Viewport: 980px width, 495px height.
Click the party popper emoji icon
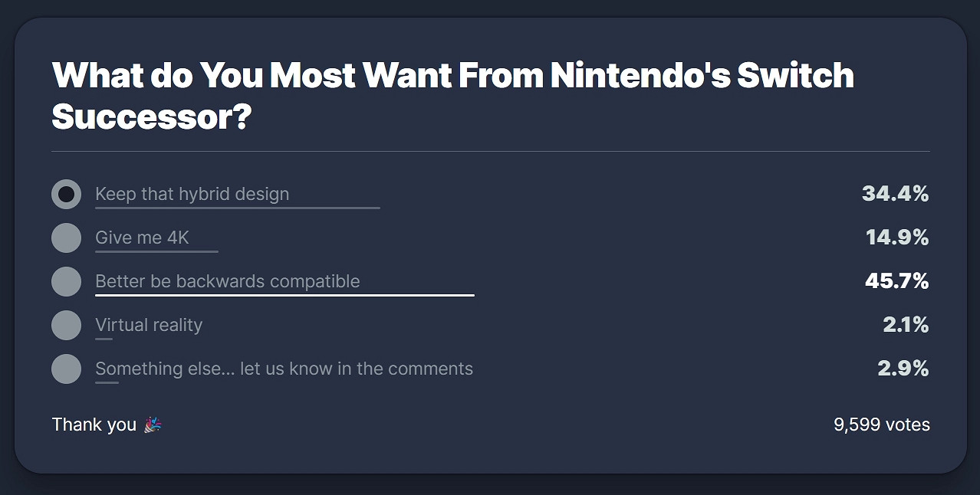click(153, 425)
